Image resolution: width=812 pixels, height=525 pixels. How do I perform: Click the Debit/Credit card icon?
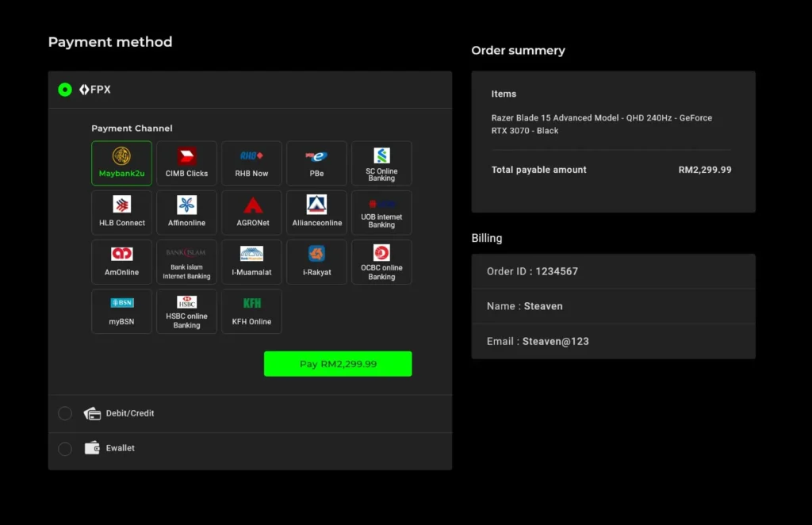point(93,413)
